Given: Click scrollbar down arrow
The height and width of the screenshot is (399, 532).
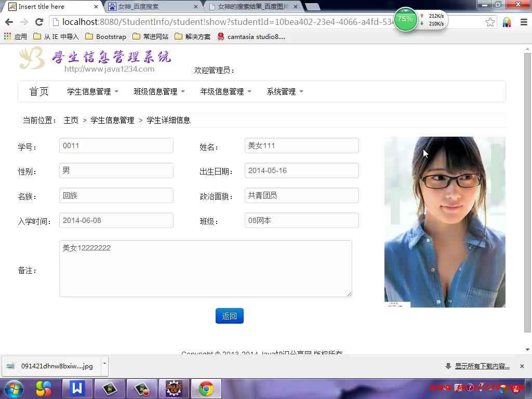Looking at the screenshot, I should [527, 350].
